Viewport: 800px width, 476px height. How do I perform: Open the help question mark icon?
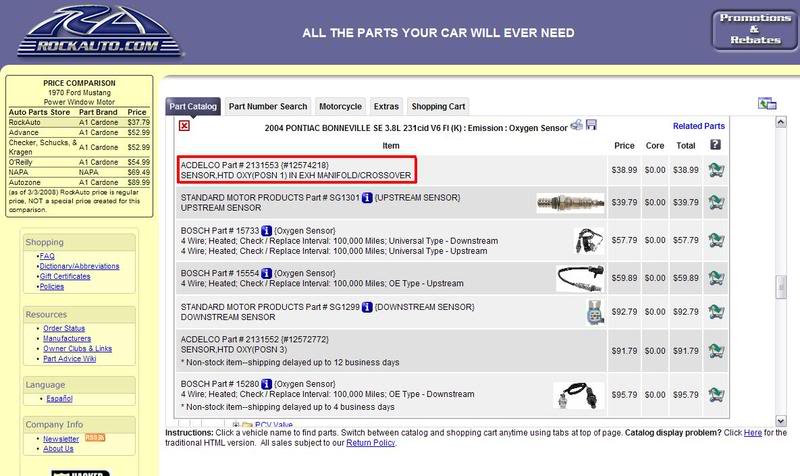pyautogui.click(x=715, y=145)
